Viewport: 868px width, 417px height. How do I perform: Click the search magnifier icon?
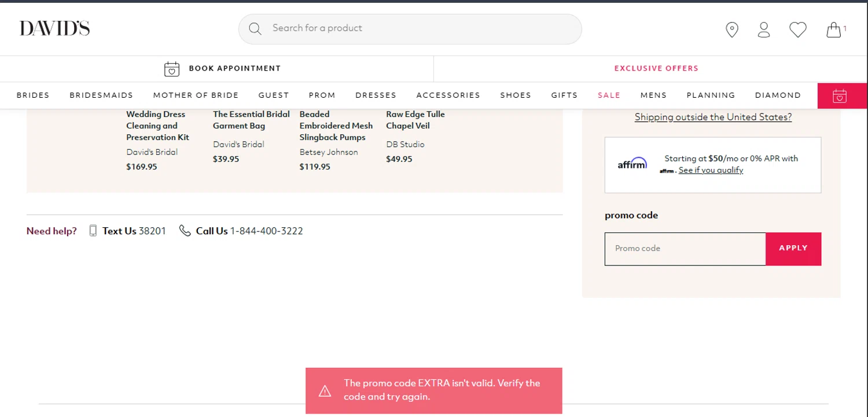(255, 28)
